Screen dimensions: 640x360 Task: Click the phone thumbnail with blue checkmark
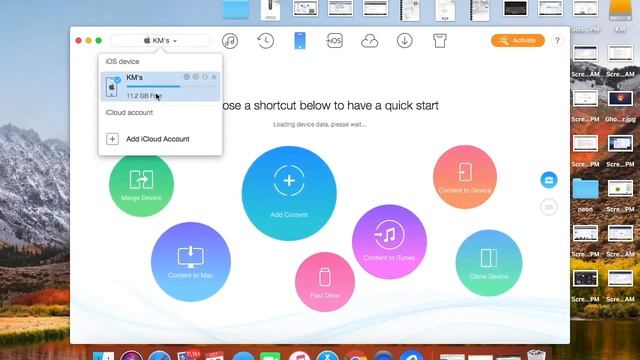click(112, 87)
